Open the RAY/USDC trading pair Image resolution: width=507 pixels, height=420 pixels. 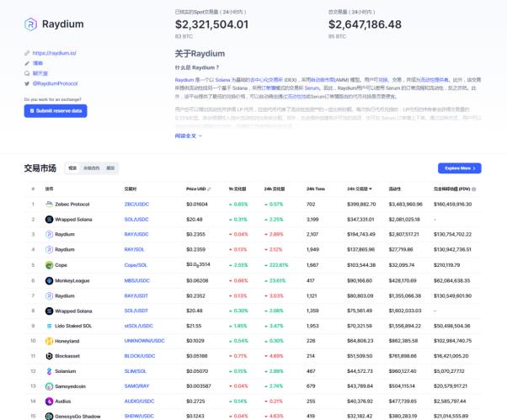136,234
